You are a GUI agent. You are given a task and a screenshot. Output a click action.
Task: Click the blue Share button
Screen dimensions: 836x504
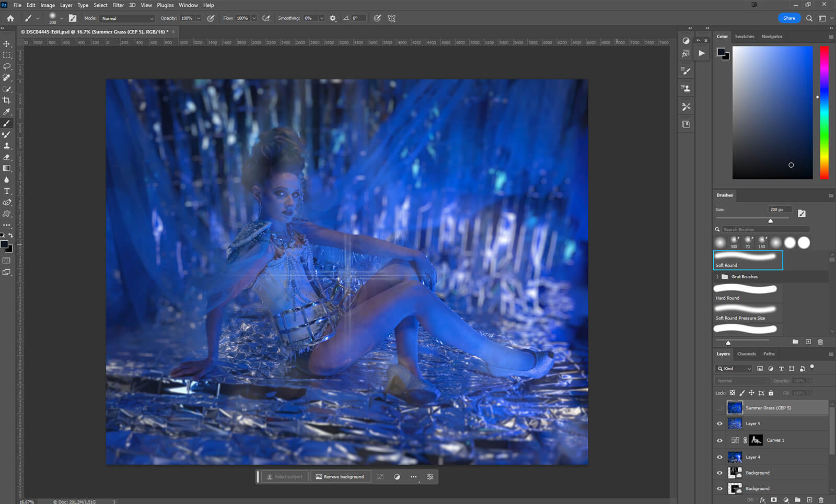789,18
